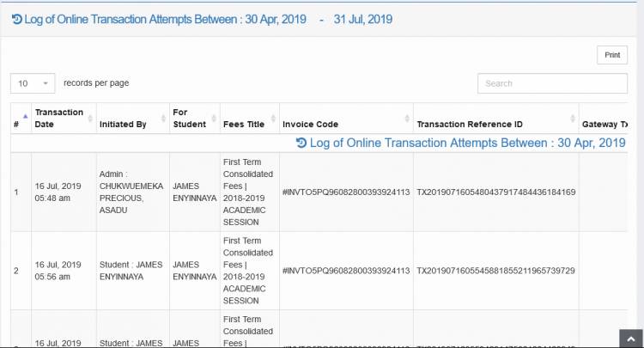
Task: Click the history icon in the table's inner heading
Action: 301,143
